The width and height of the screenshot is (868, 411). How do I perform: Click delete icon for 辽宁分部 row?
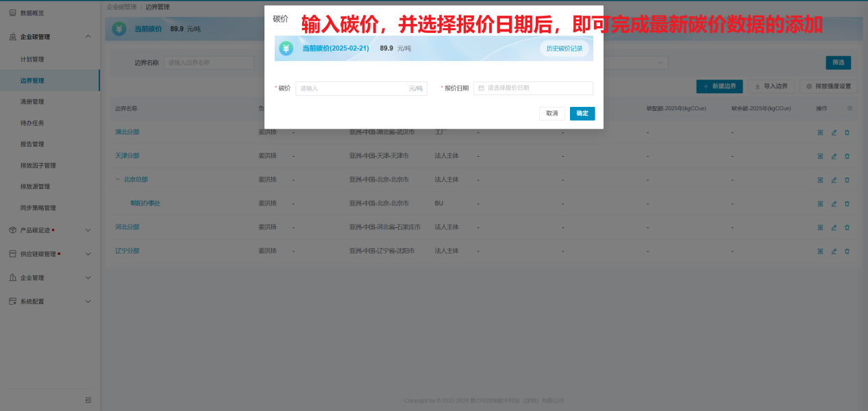(847, 251)
